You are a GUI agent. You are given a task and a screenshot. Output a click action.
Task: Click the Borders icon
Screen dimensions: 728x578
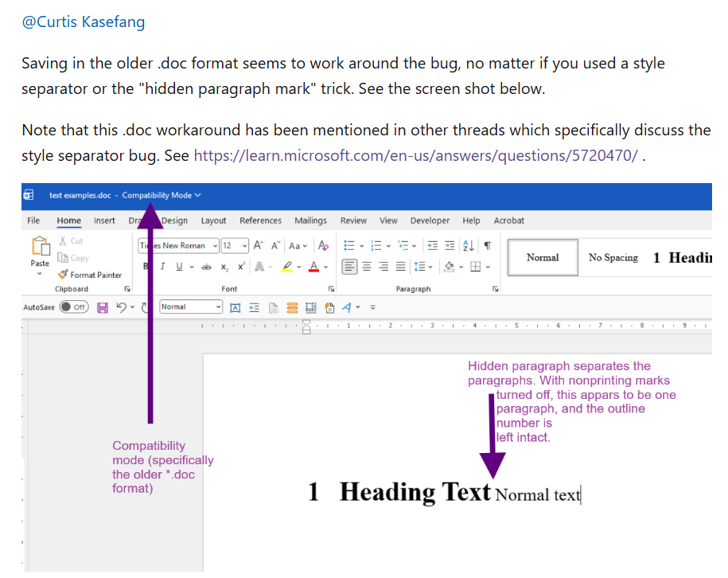(476, 267)
